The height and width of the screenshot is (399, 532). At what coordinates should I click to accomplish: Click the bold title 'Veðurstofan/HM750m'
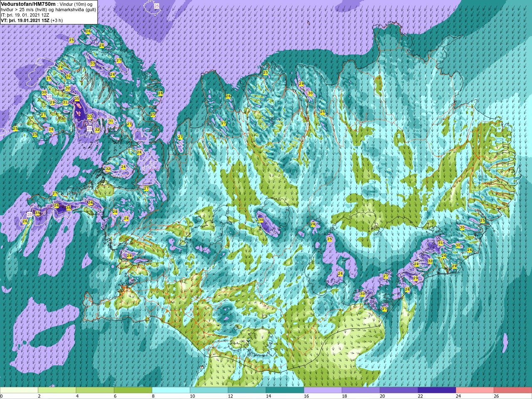(x=28, y=4)
